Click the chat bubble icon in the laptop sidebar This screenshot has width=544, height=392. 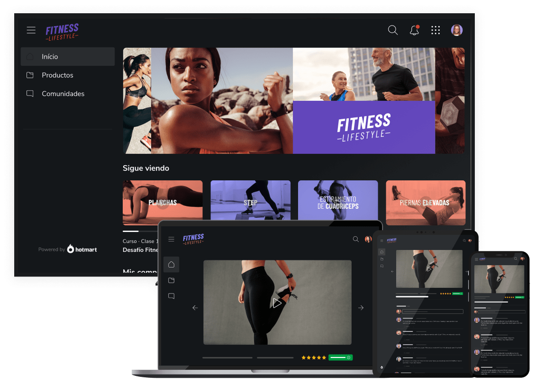pyautogui.click(x=171, y=296)
